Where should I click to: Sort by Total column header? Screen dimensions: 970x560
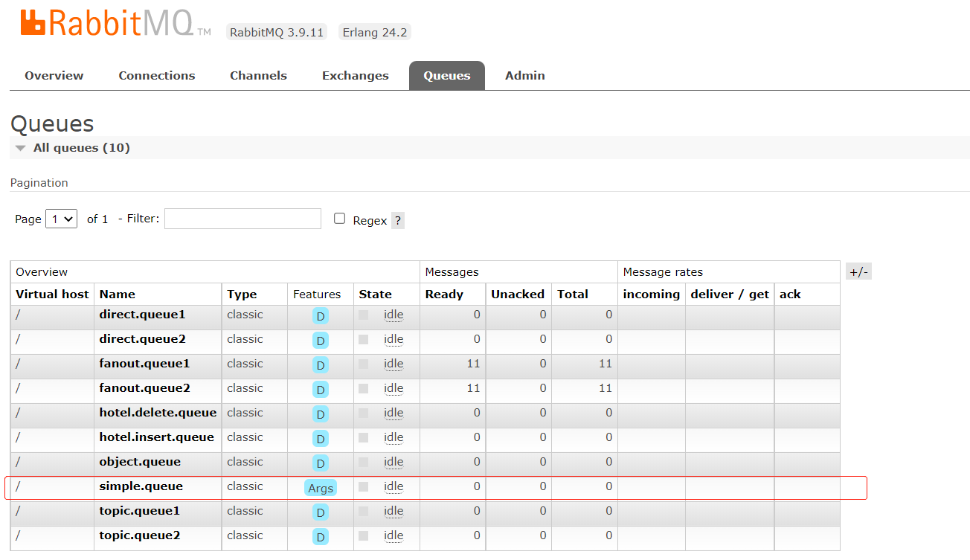point(573,295)
